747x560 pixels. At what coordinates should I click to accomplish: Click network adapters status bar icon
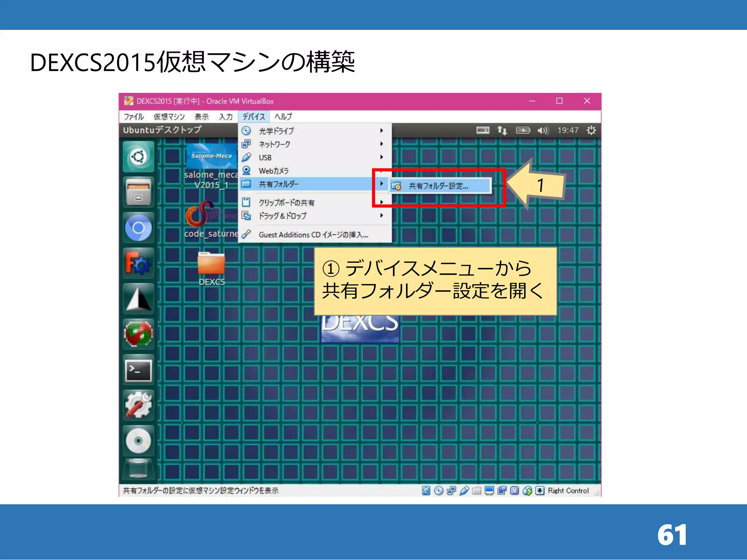pos(452,491)
